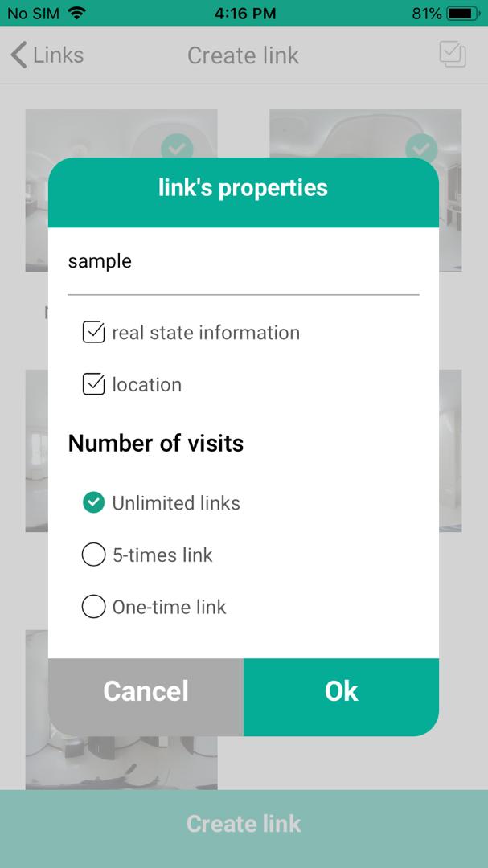Tap the Wi-Fi icon in status bar
This screenshot has height=868, width=488.
(x=77, y=14)
